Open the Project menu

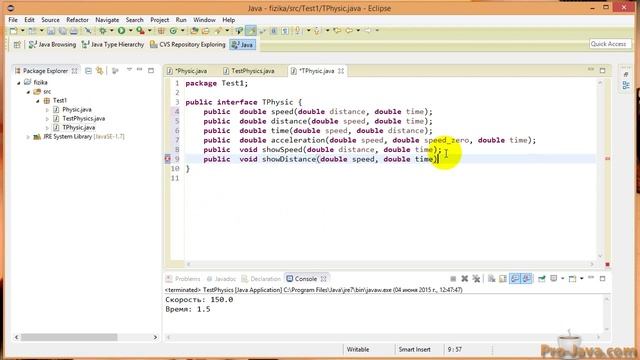[160, 20]
